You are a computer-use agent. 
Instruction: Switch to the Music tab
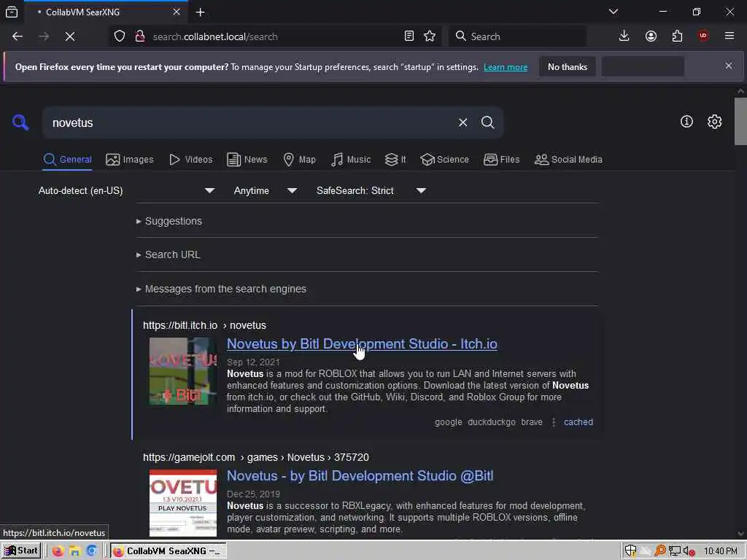coord(351,160)
